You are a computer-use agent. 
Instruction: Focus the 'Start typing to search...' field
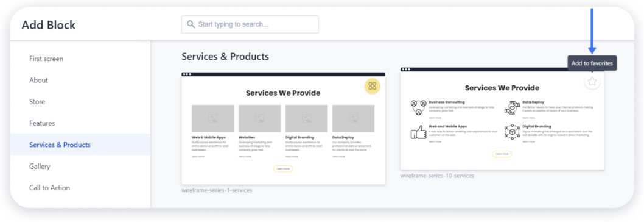click(x=250, y=24)
